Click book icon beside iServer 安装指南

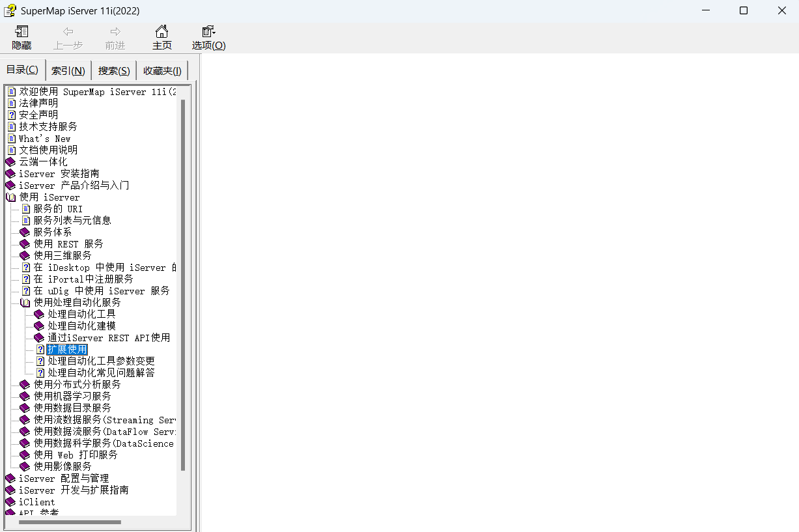(10, 173)
